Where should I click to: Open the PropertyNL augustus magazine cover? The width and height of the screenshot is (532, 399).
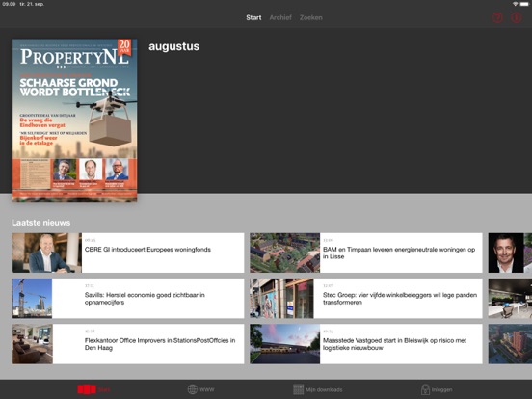(x=74, y=120)
